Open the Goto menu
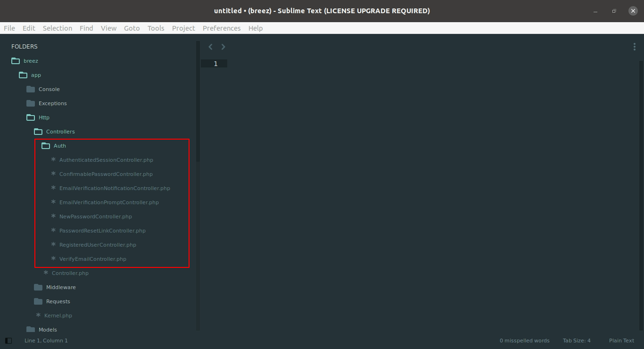Viewport: 644px width, 349px height. [132, 28]
